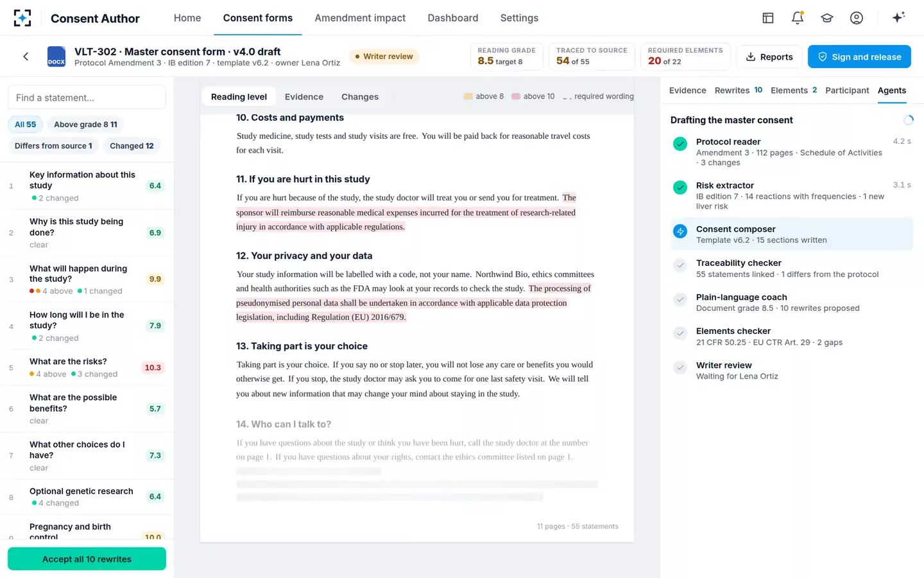Open the sparkle AI assistant icon
This screenshot has width=924, height=578.
898,18
